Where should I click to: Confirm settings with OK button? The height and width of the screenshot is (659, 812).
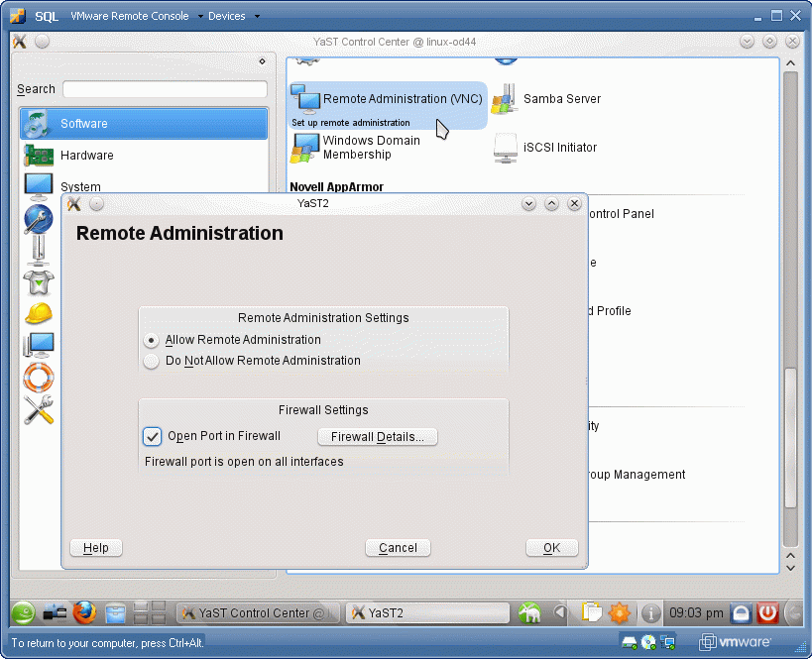551,548
